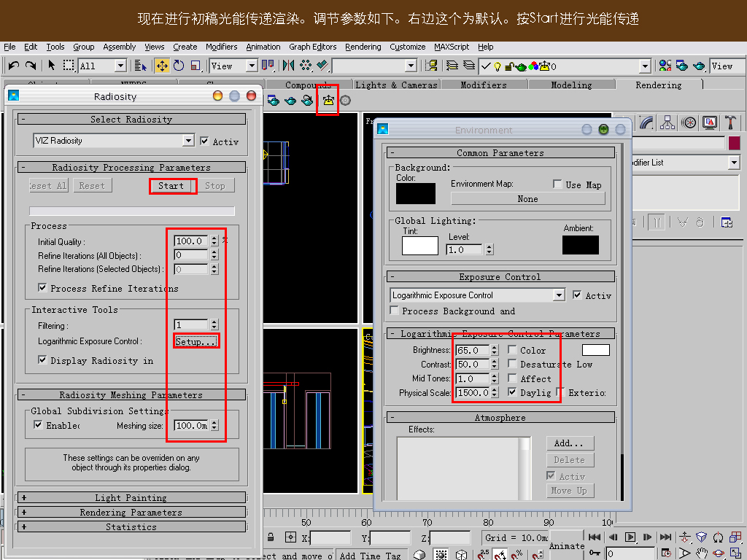Click the selection lock toggle padlock icon
Viewport: 747px width, 560px height.
pos(271,537)
